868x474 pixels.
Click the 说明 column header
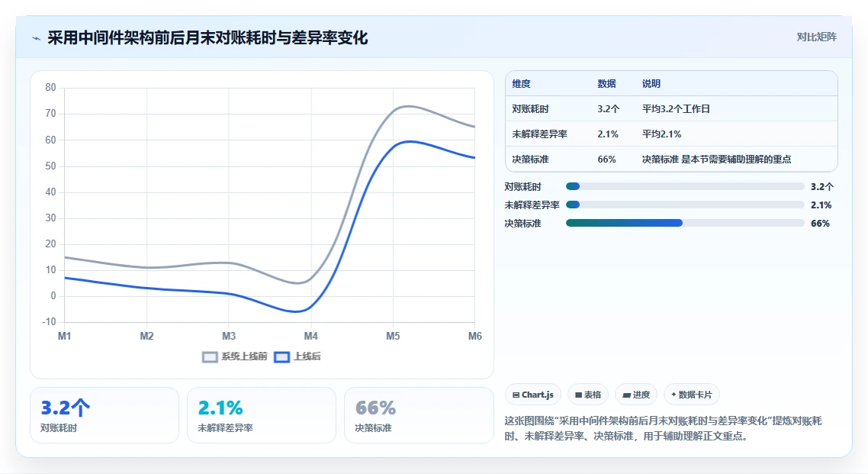pos(651,84)
